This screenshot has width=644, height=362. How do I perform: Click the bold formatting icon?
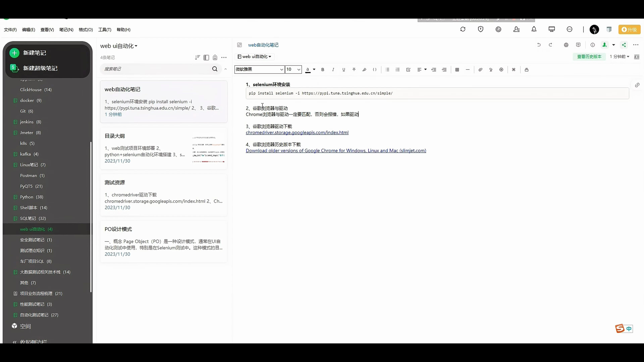coord(323,69)
